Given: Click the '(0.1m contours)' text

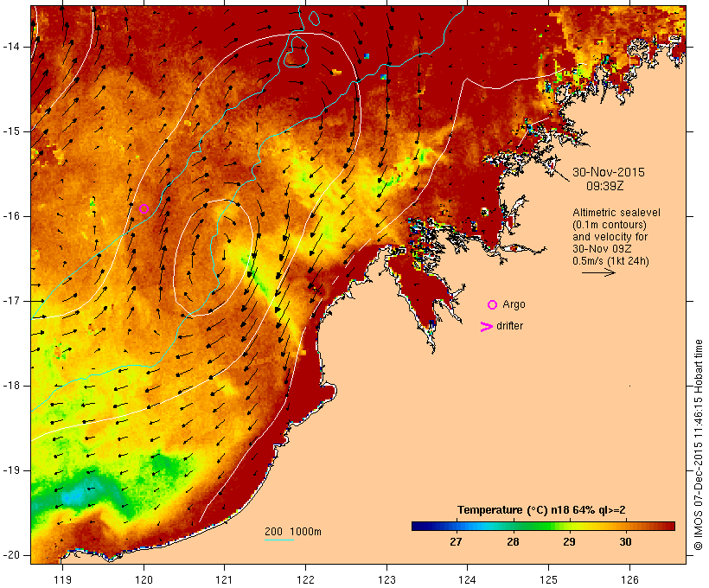Looking at the screenshot, I should coord(609,225).
